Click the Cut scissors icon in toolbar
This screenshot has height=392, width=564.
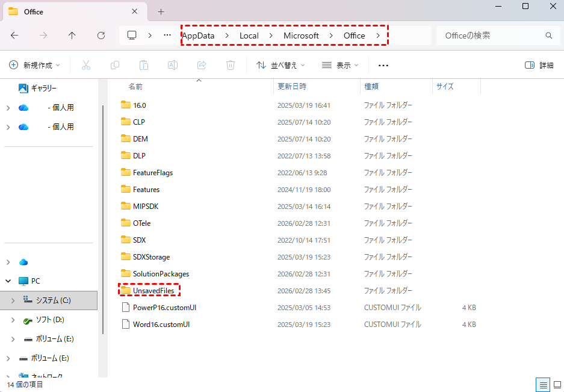pos(86,65)
